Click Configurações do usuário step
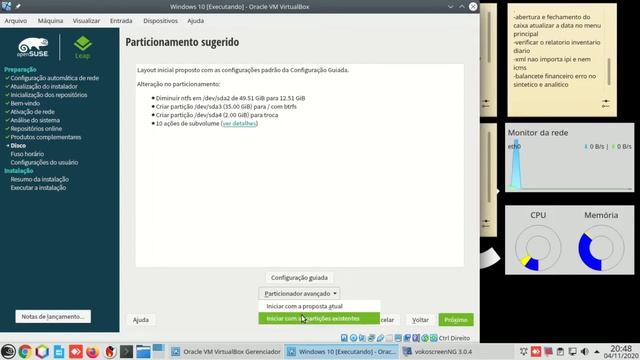This screenshot has width=640, height=360. pos(44,162)
